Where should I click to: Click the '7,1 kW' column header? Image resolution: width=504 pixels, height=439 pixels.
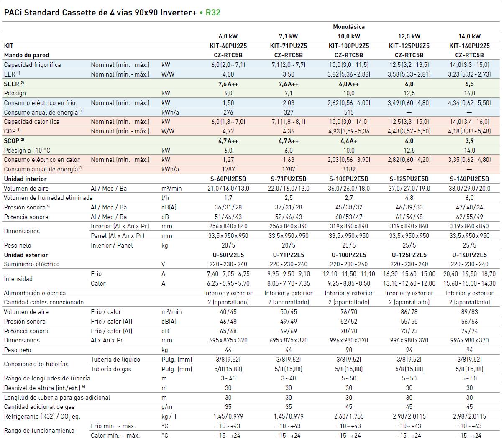[289, 36]
